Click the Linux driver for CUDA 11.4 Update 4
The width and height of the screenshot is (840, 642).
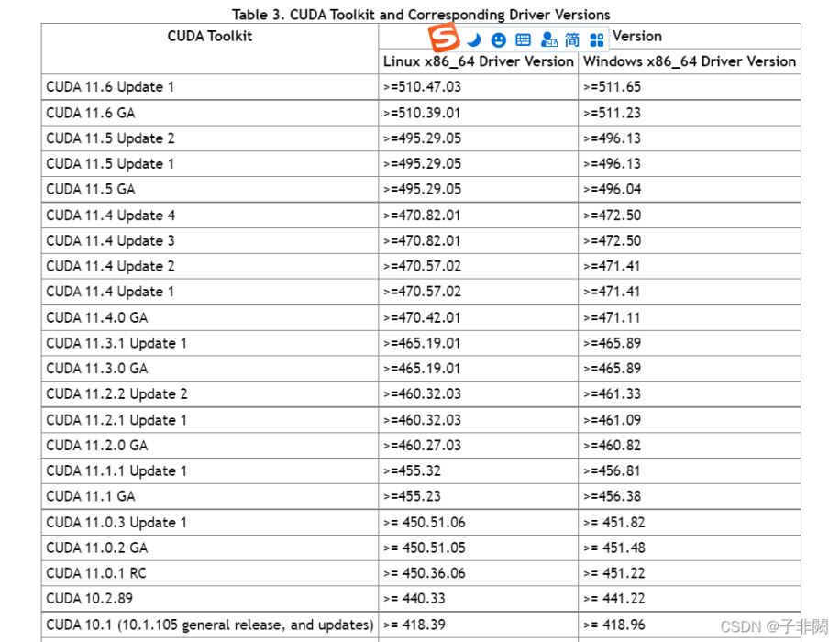[478, 216]
